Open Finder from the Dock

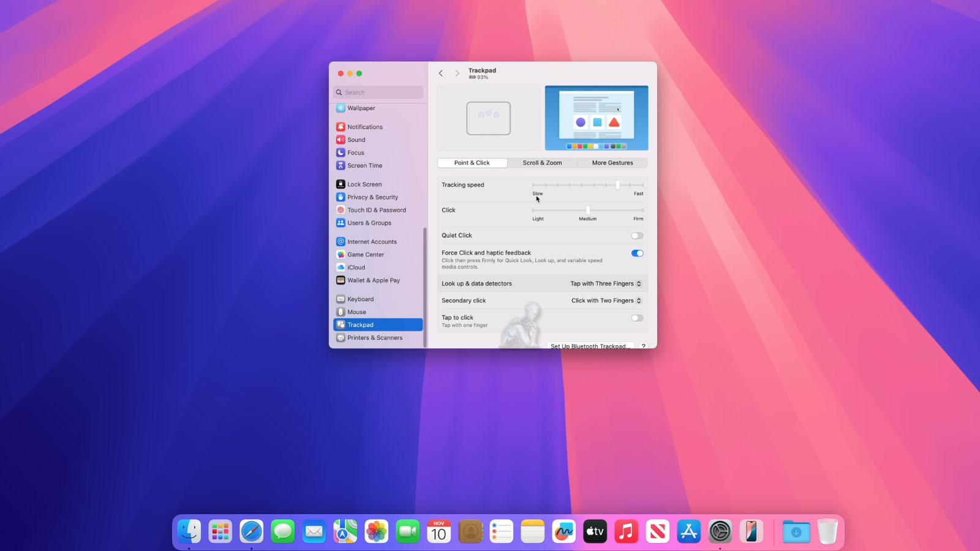point(189,531)
